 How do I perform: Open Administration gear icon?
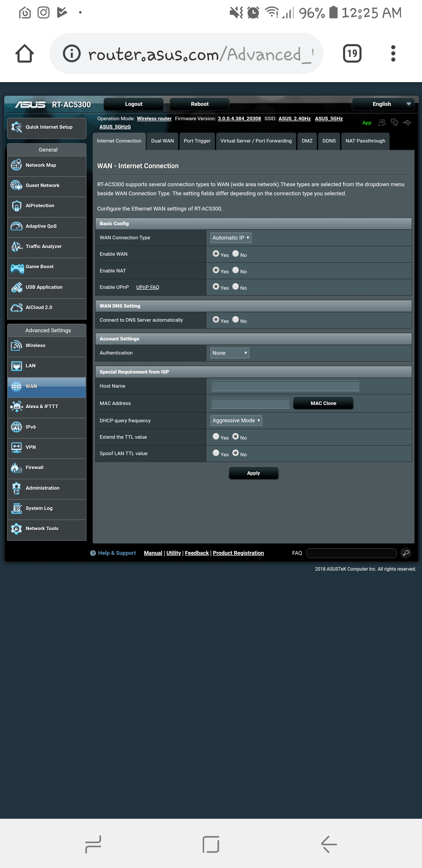pos(16,488)
